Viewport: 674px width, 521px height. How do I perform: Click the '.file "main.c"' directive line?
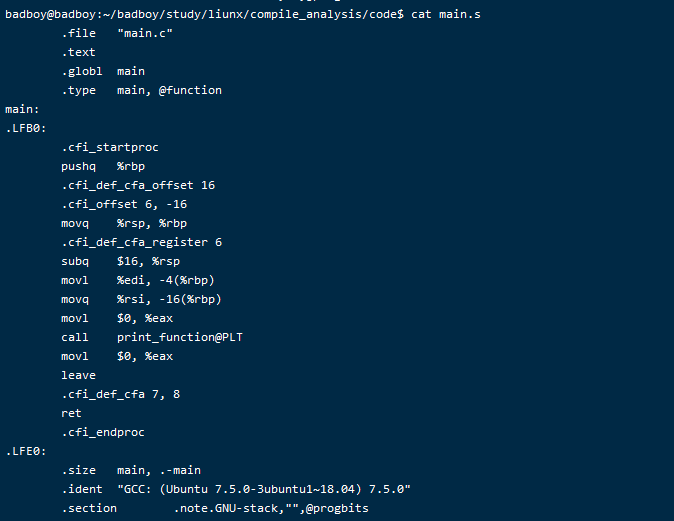tap(115, 33)
